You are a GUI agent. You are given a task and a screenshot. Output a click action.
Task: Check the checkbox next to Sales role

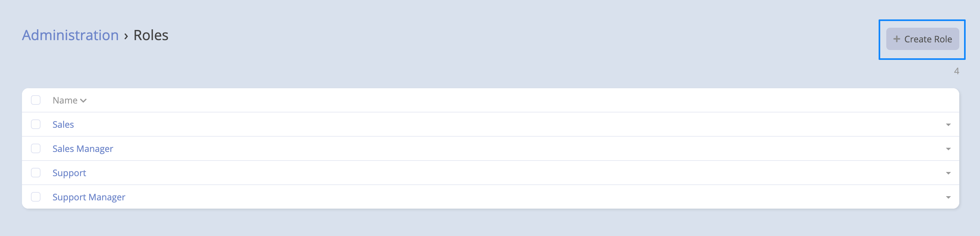click(36, 124)
